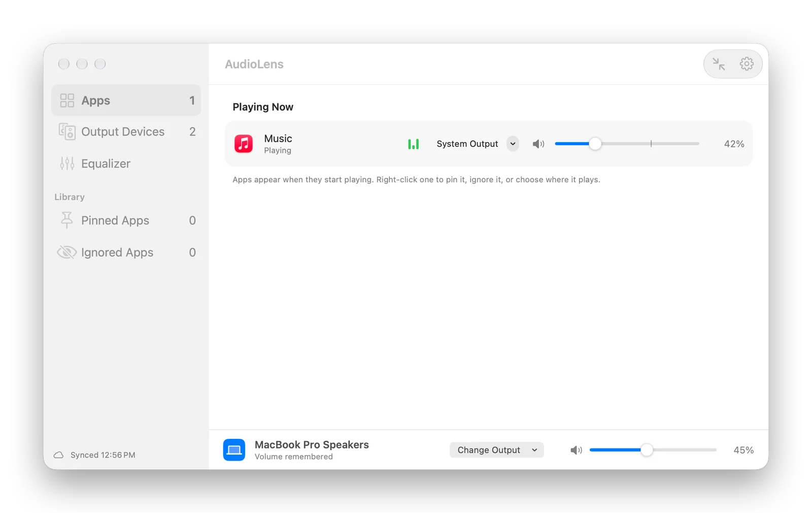Click the Music 'Playing' status text
Image resolution: width=812 pixels, height=513 pixels.
click(x=278, y=150)
